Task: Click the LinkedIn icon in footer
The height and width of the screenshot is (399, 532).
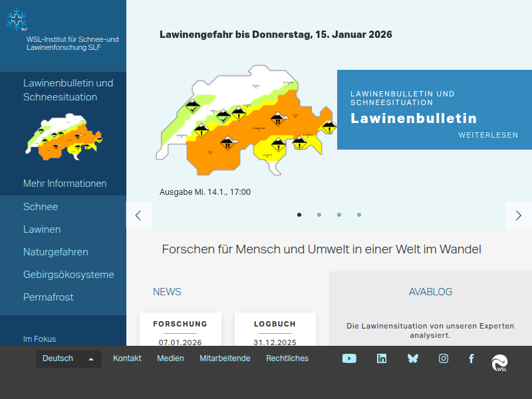Action: (382, 358)
